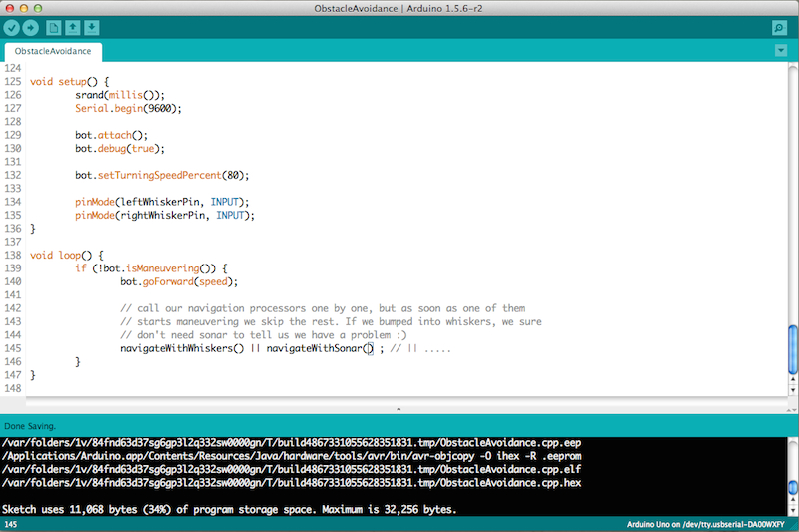Click the Verify checkmark button
This screenshot has height=532, width=799.
(12, 27)
